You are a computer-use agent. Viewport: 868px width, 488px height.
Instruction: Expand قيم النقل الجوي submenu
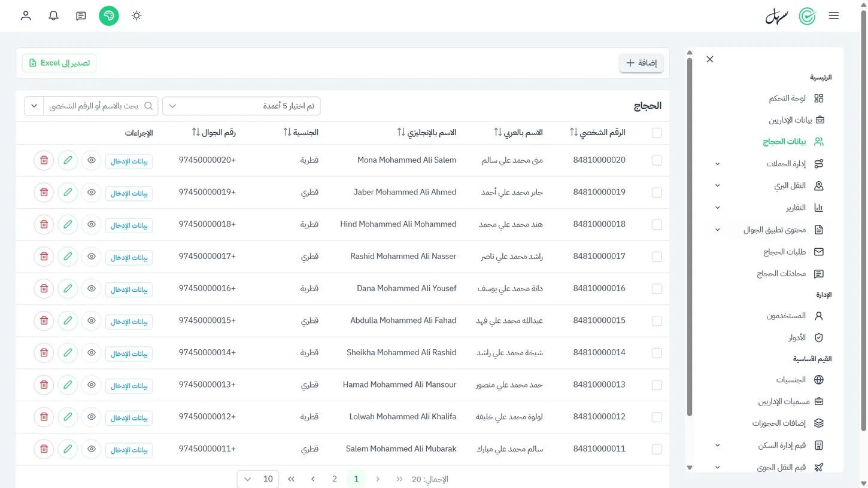pyautogui.click(x=717, y=467)
